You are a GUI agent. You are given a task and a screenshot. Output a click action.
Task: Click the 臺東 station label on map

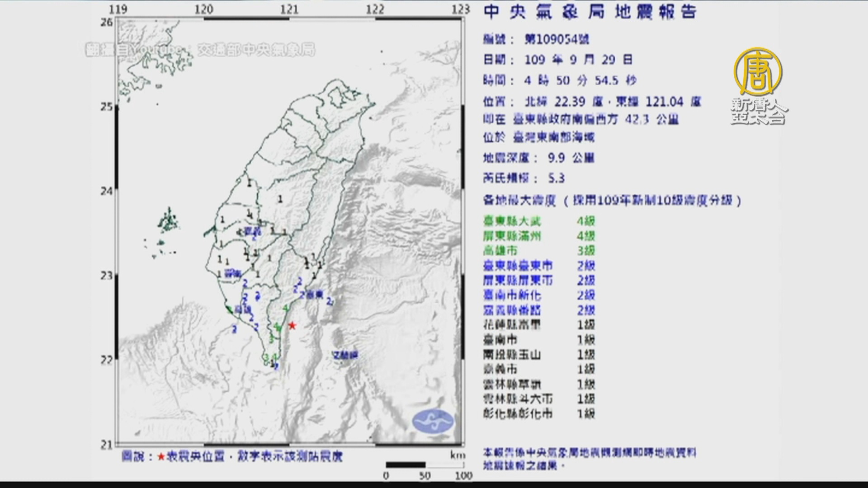313,295
